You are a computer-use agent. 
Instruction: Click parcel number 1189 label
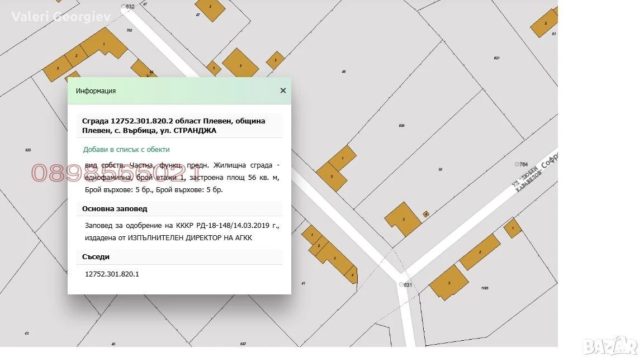click(485, 288)
